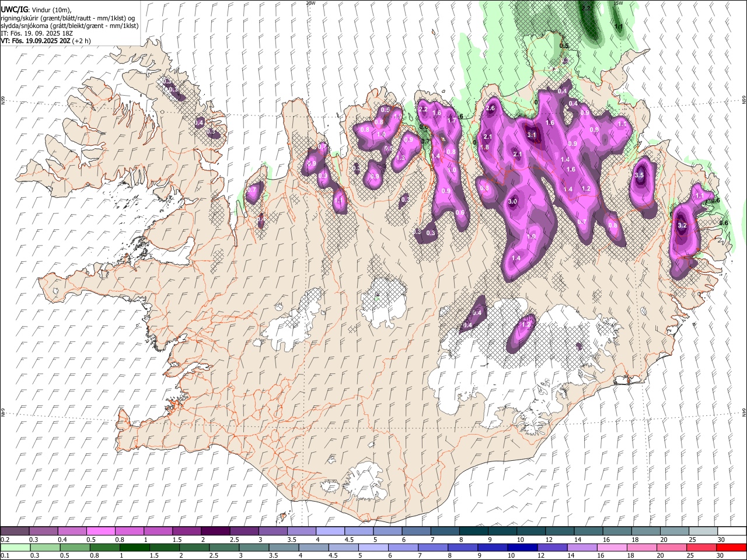
Task: Click the 'slydda/snjókoma' legend description line
Action: (69, 26)
